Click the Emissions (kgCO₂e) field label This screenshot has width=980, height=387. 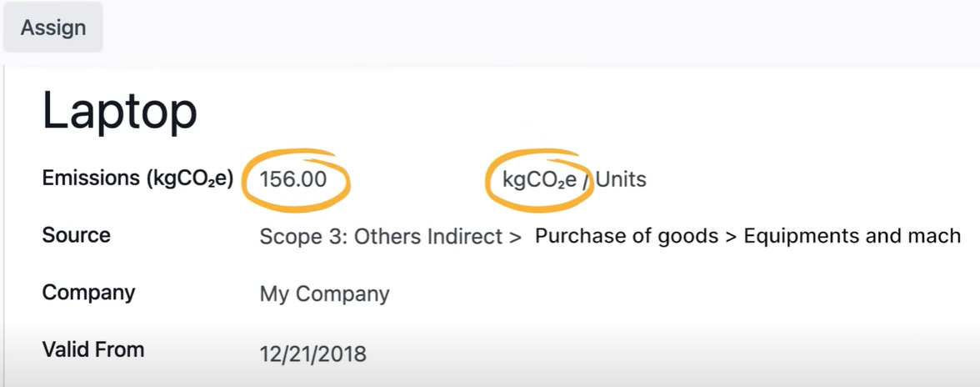tap(137, 178)
